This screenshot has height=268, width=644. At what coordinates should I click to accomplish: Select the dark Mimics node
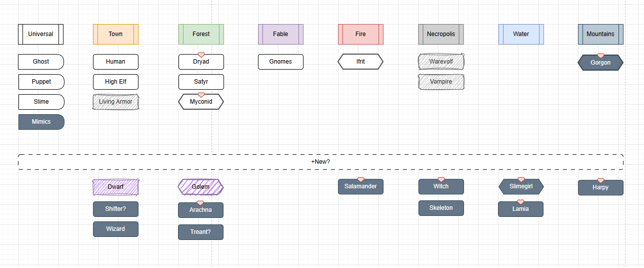[x=41, y=122]
